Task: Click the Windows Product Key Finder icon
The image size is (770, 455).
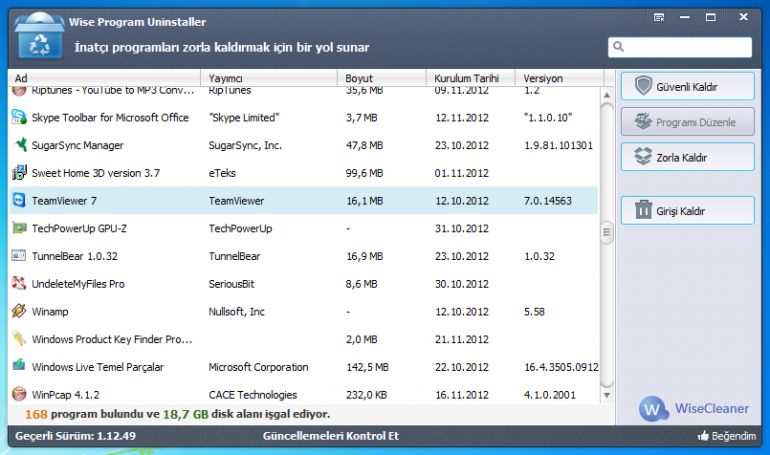Action: click(x=19, y=339)
